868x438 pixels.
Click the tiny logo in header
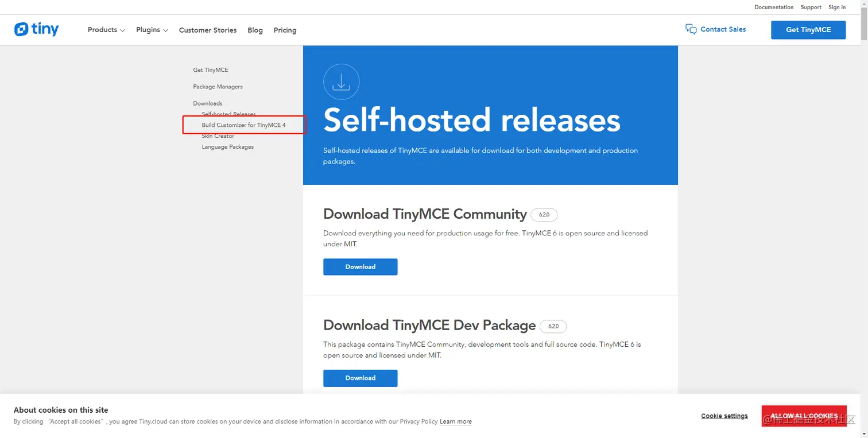click(x=37, y=29)
